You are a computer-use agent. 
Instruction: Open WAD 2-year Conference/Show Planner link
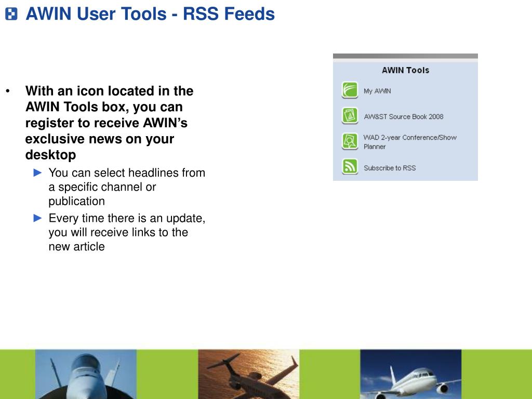(410, 142)
